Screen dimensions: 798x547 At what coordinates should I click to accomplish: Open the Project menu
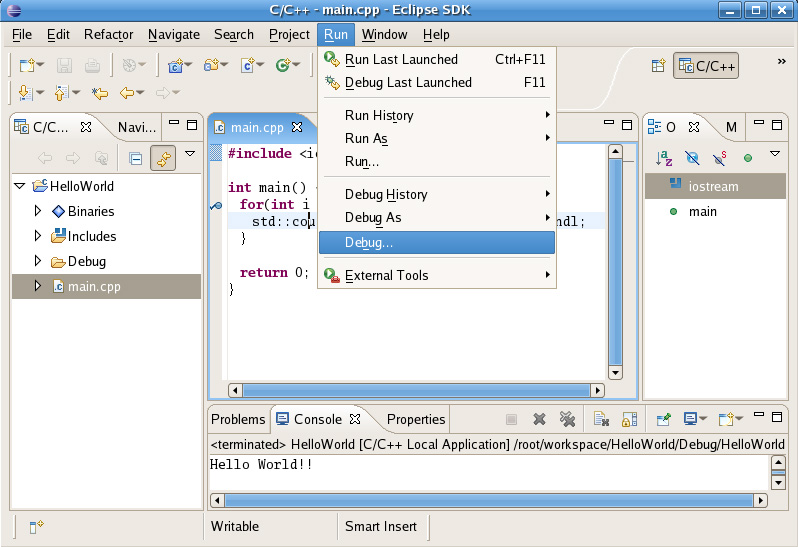pos(289,35)
